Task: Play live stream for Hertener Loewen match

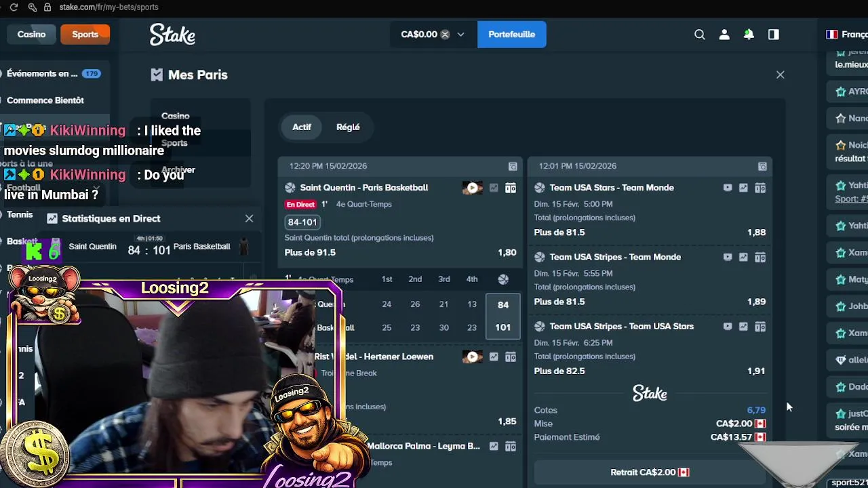Action: point(473,357)
